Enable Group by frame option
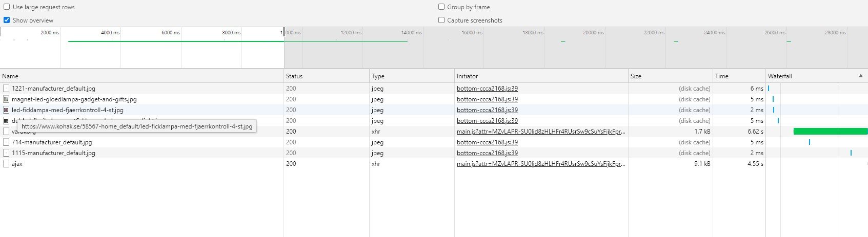 [x=441, y=7]
